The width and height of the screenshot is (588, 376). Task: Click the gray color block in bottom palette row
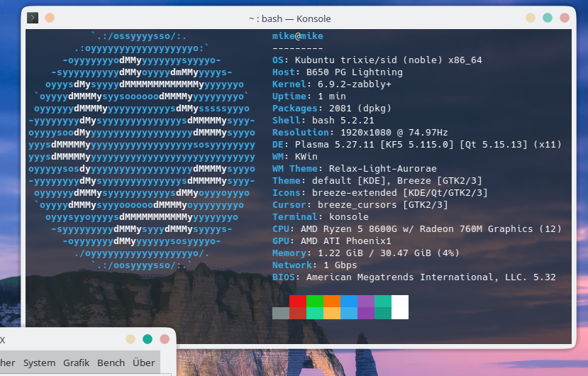coord(281,313)
